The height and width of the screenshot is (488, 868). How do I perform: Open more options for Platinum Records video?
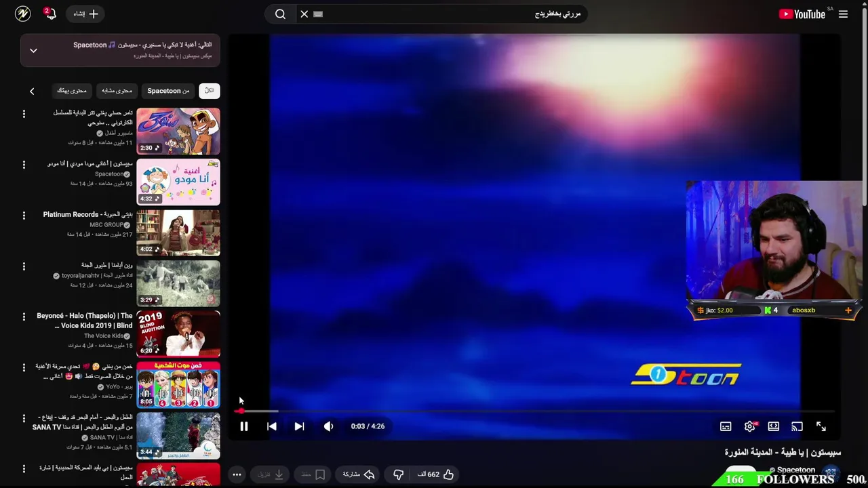tap(24, 216)
